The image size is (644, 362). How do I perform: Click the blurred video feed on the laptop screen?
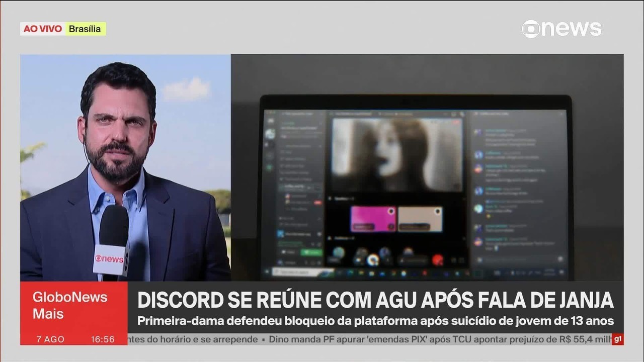tap(397, 155)
